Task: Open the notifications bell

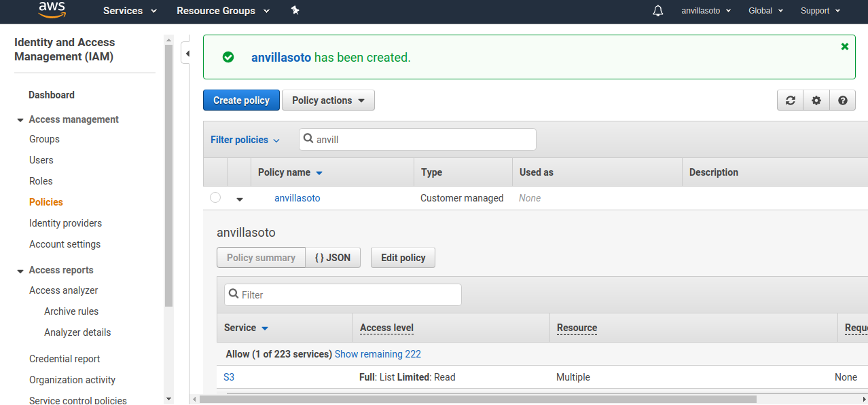Action: (x=657, y=11)
